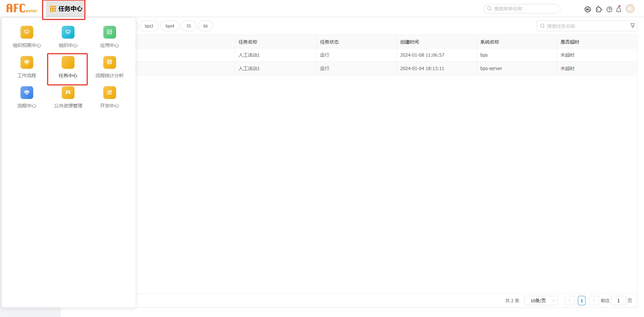
Task: Click the AI assistant icon
Action: pos(588,9)
